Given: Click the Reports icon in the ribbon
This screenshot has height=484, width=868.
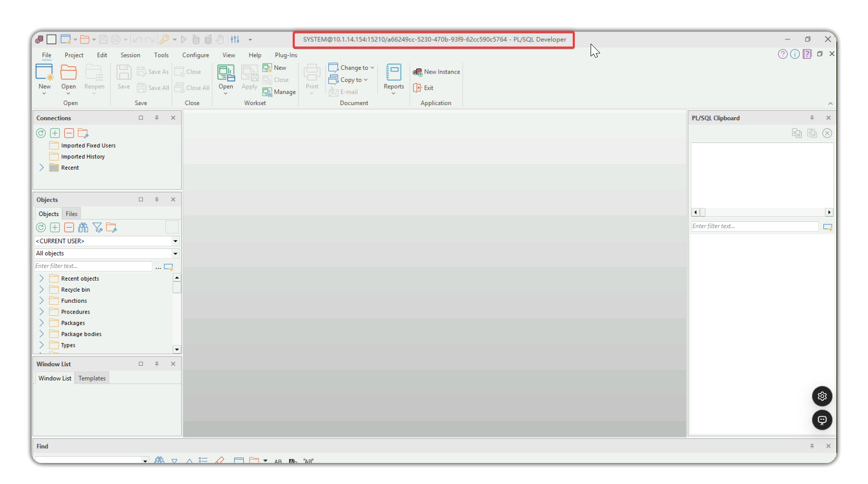Looking at the screenshot, I should pyautogui.click(x=393, y=73).
